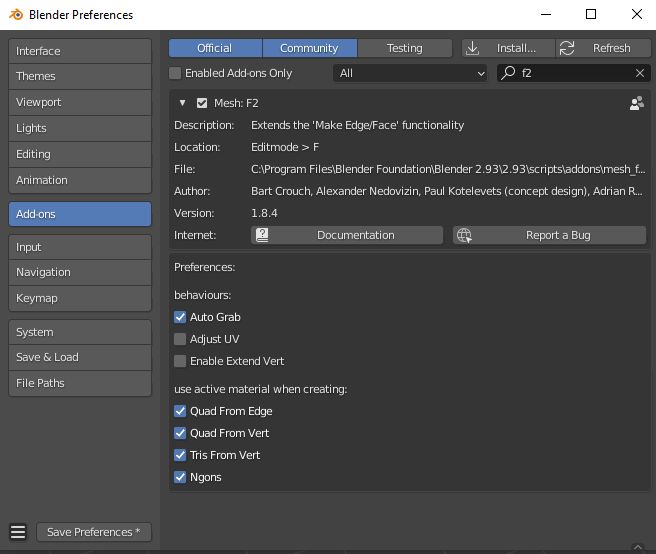The height and width of the screenshot is (554, 656).
Task: Toggle the Community add-ons filter
Action: click(x=310, y=48)
